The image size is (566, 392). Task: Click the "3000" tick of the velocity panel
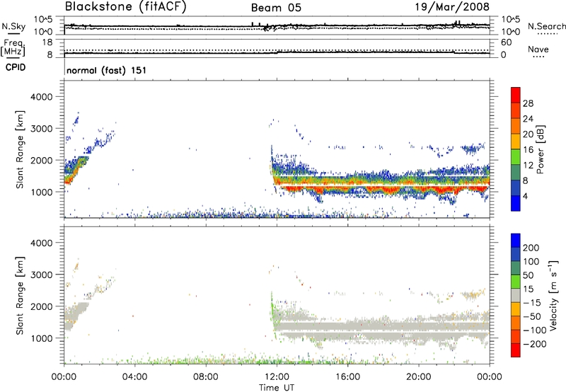click(42, 275)
